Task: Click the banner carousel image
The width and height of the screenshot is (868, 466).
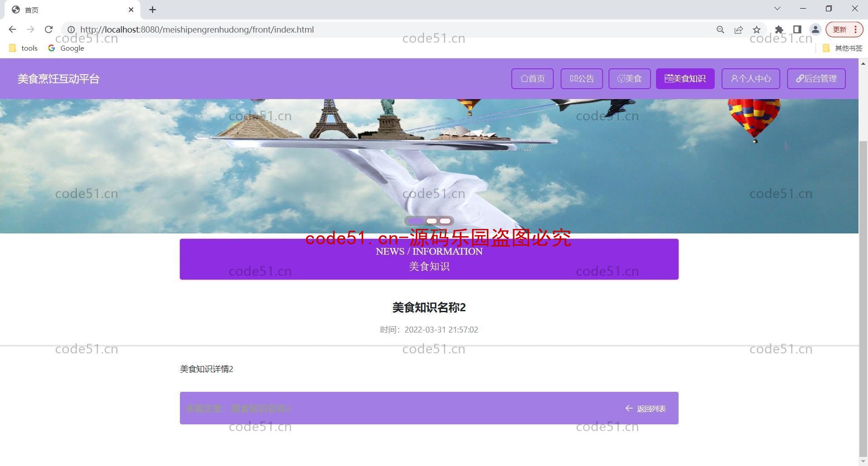Action: pyautogui.click(x=429, y=166)
